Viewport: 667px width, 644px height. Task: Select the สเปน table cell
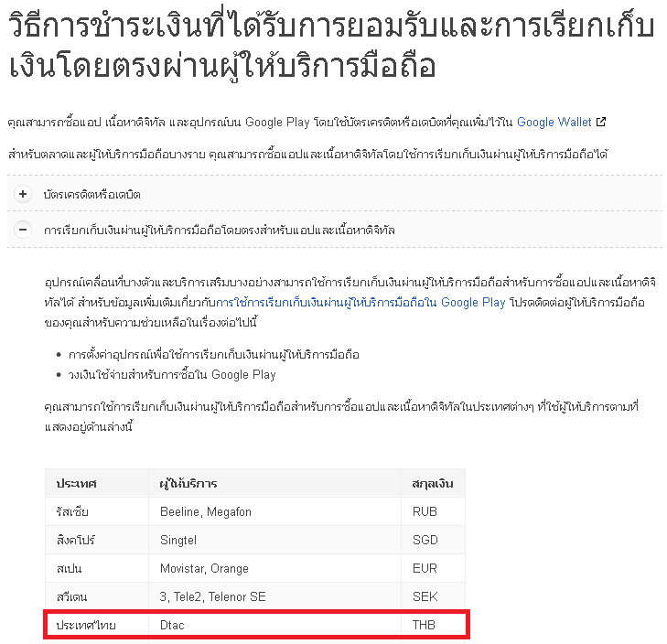click(x=97, y=568)
